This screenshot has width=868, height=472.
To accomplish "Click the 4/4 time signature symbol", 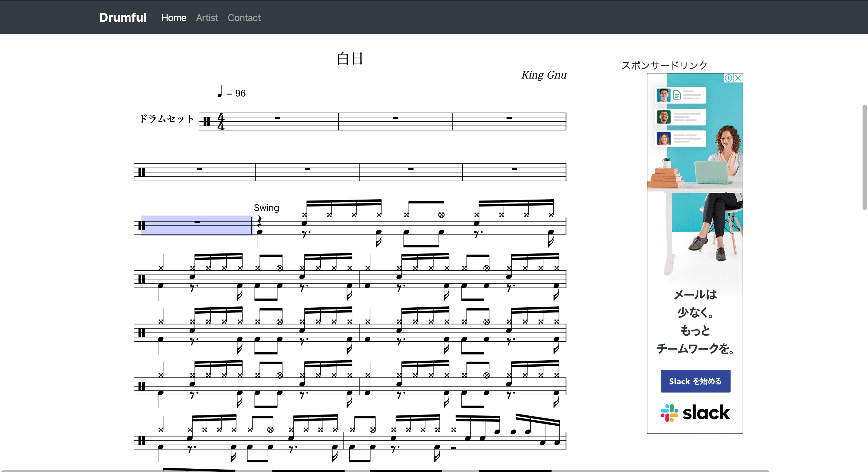I will (221, 122).
